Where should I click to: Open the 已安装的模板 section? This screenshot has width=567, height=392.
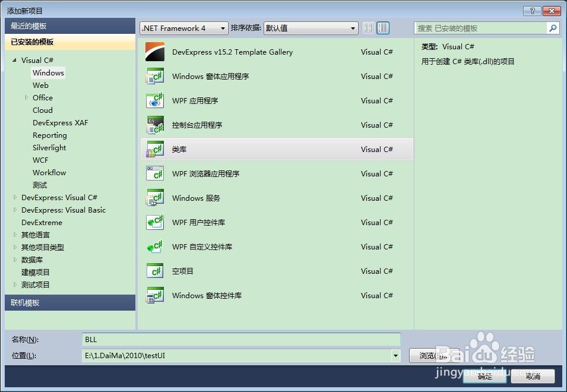tap(70, 42)
